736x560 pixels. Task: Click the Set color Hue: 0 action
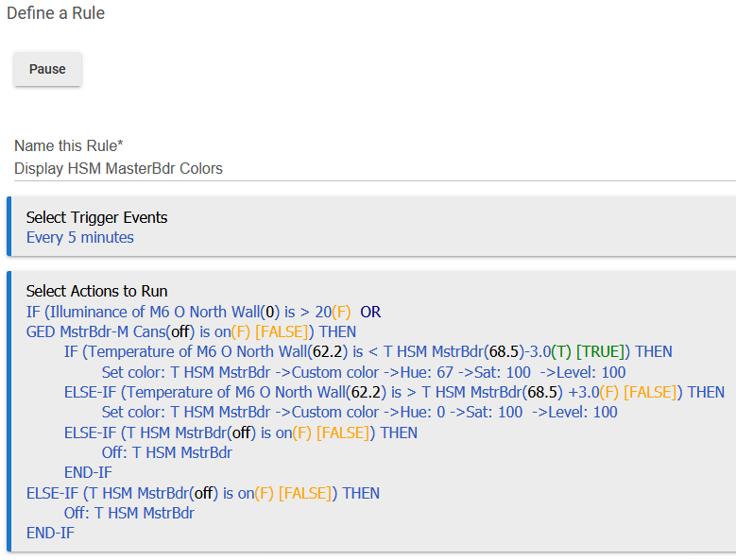pyautogui.click(x=360, y=413)
